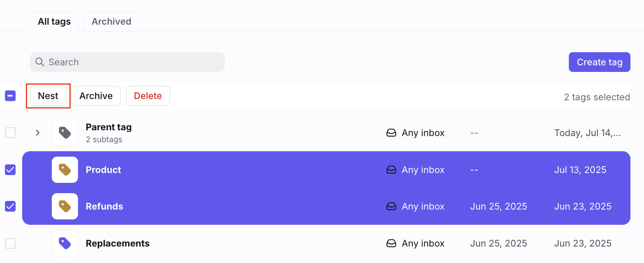Expand the Parent tag subtags chevron
644x263 pixels.
click(37, 133)
